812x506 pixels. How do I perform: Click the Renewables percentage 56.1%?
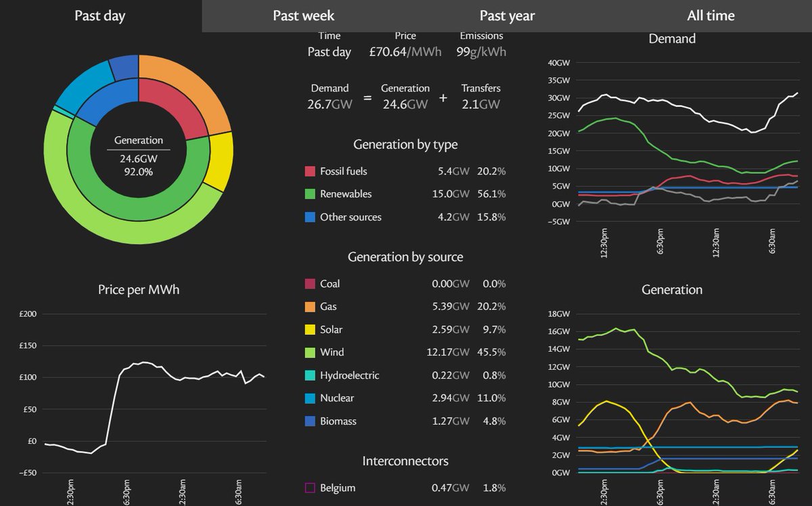pos(491,194)
